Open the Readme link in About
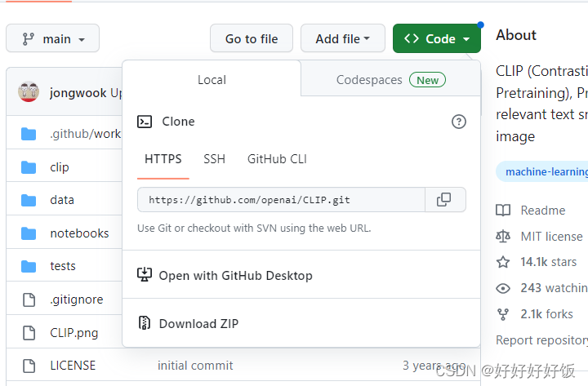588x386 pixels. tap(542, 211)
